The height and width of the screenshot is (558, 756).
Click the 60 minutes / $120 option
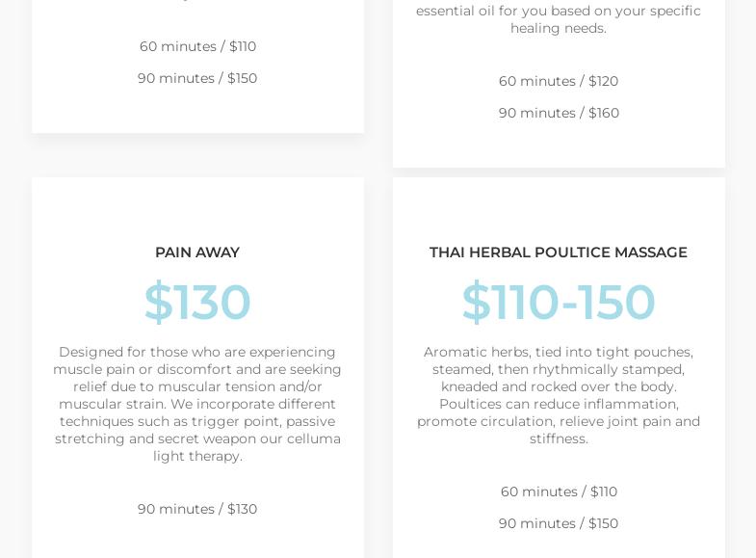(559, 81)
